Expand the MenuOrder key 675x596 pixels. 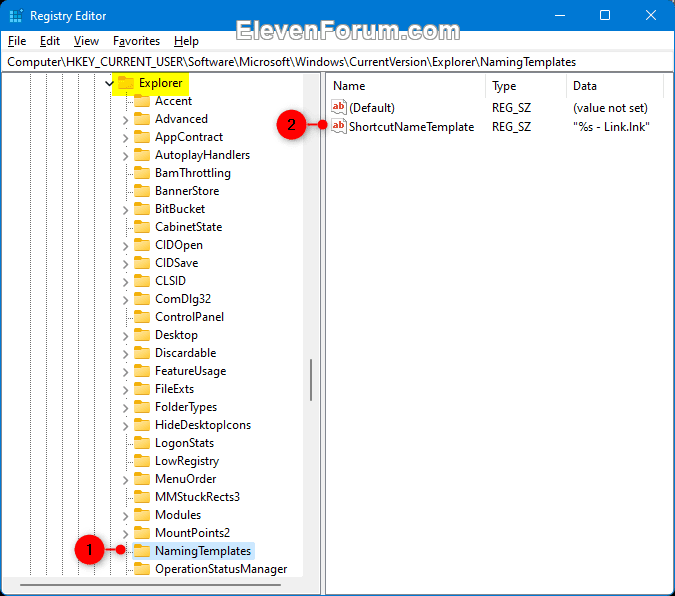125,480
